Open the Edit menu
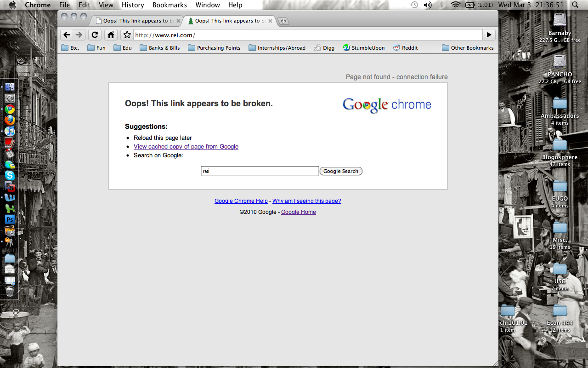The height and width of the screenshot is (368, 588). tap(84, 5)
